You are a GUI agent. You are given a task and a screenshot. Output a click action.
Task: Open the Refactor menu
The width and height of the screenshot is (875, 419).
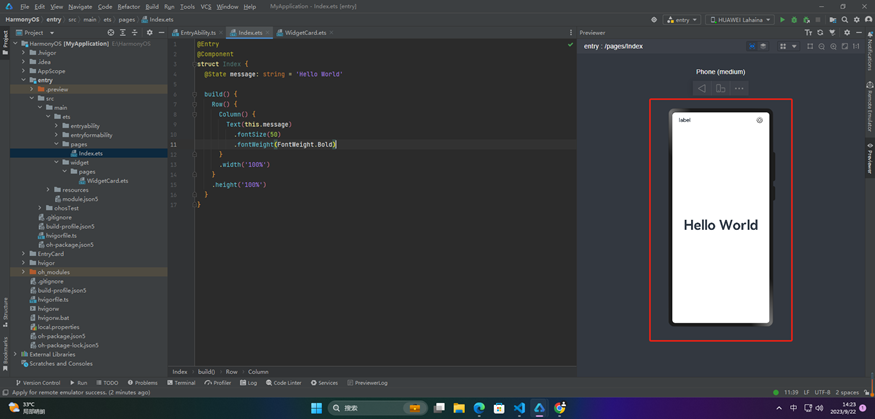[128, 7]
